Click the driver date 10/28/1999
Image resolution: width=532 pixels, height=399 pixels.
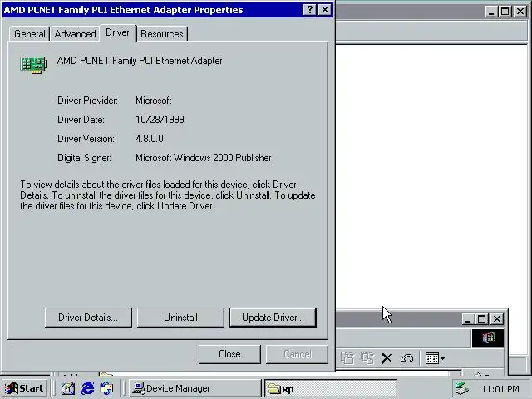click(x=160, y=120)
